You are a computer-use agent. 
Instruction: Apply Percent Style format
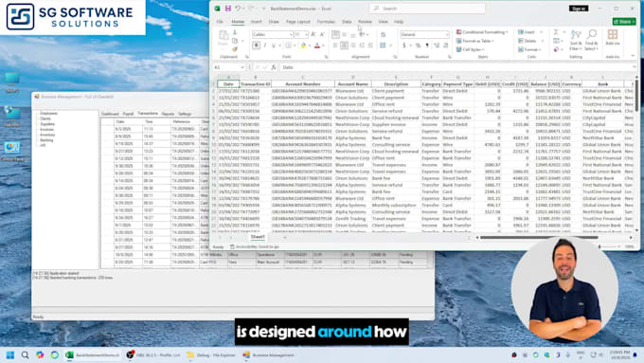(418, 45)
